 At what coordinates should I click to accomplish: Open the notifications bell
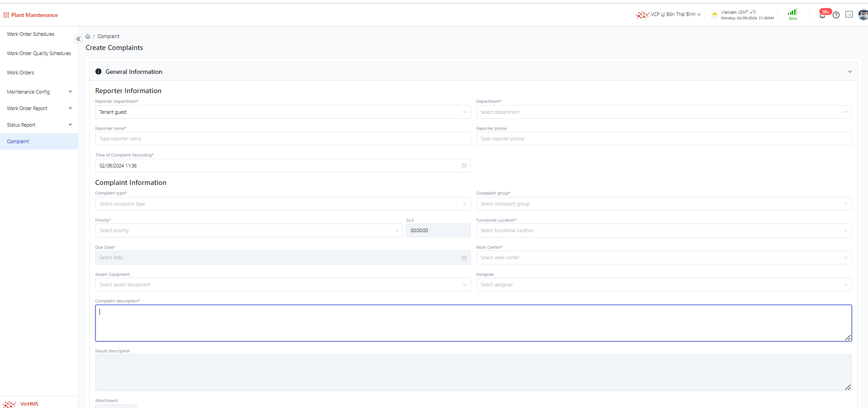(822, 15)
